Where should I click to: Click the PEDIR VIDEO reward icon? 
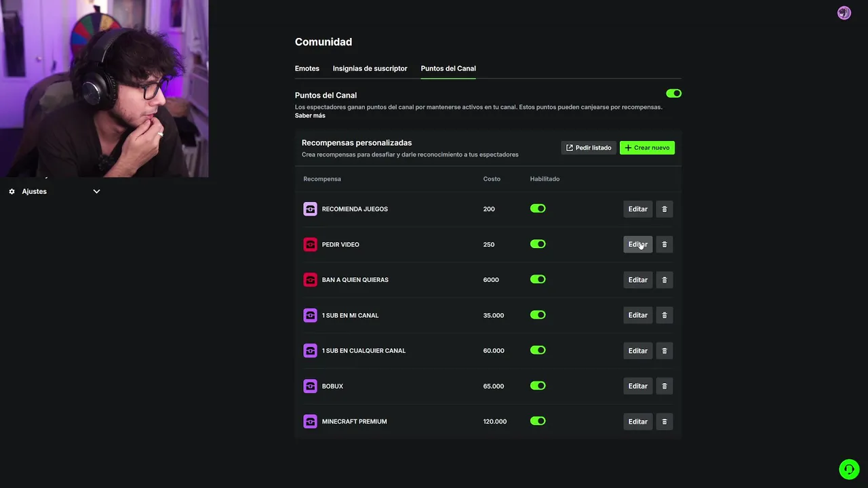pos(310,244)
